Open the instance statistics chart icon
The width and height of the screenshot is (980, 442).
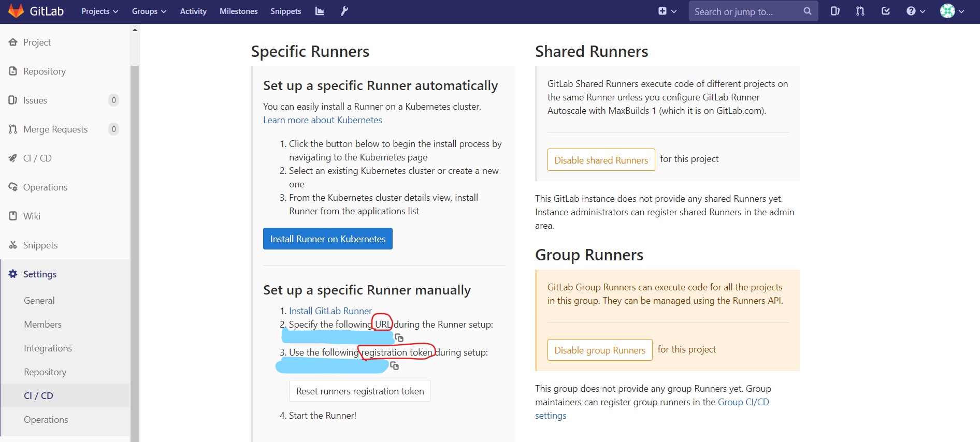pyautogui.click(x=320, y=11)
